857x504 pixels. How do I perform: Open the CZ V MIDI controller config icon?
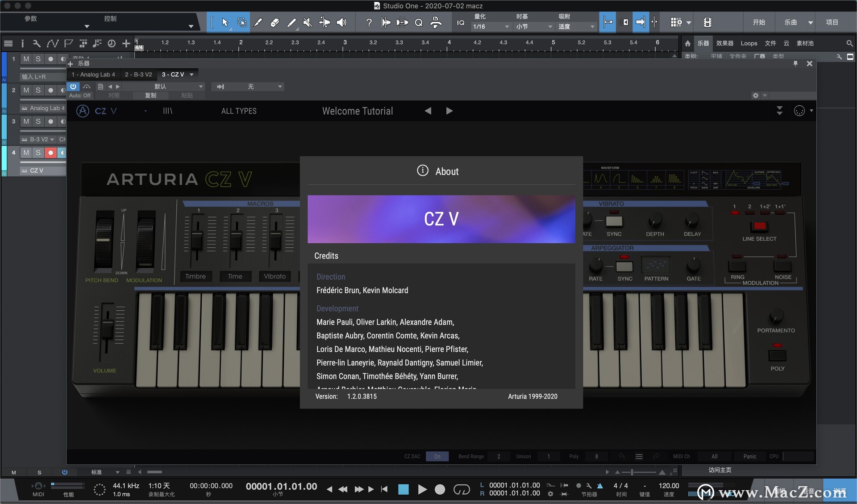(799, 111)
